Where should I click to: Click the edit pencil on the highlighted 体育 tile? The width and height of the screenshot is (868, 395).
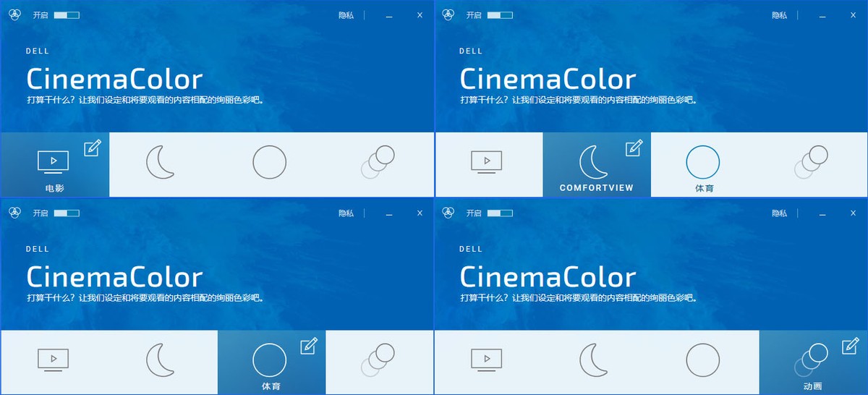click(x=309, y=346)
